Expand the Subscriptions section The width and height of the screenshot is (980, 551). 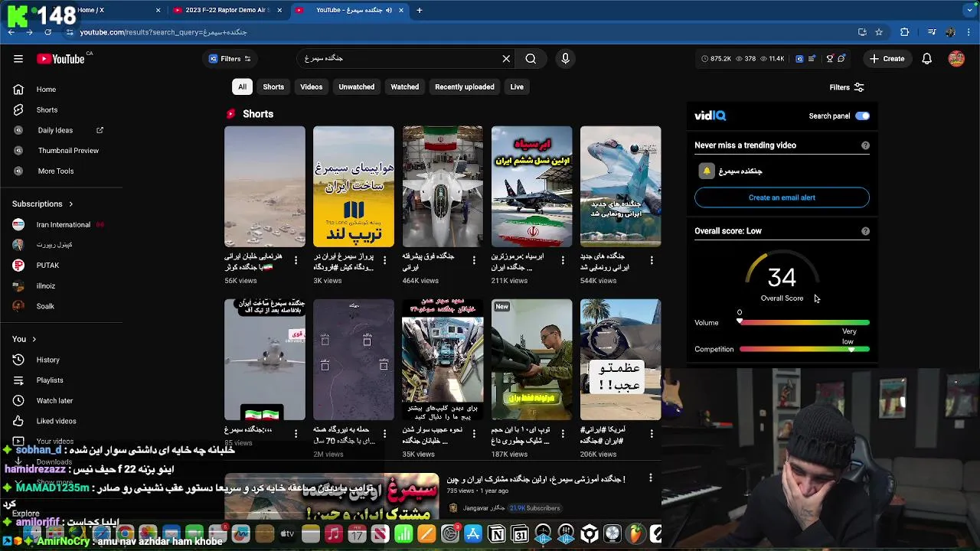(x=43, y=204)
